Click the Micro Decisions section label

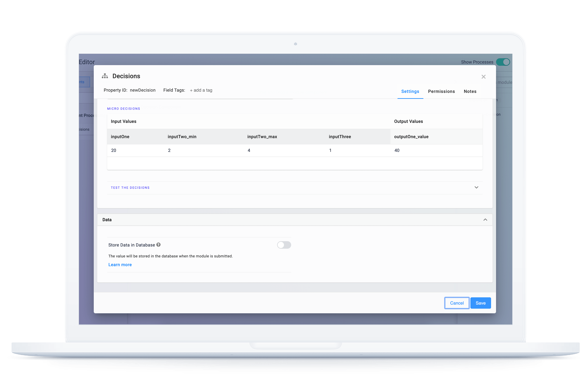pos(124,109)
